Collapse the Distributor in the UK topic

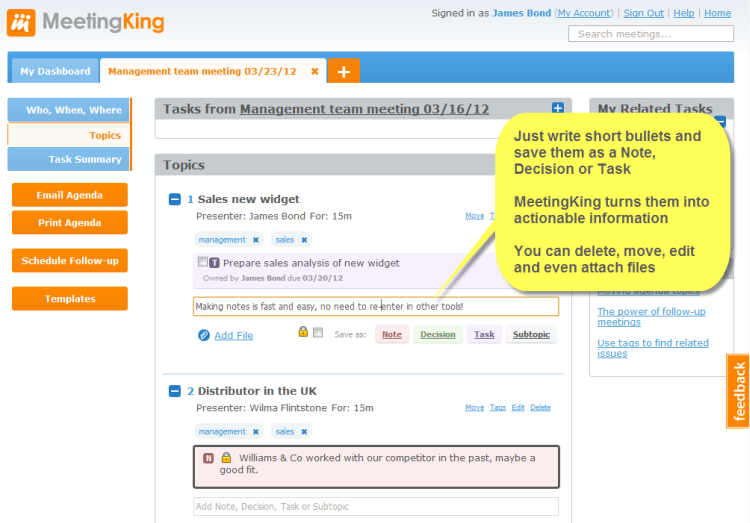point(175,391)
